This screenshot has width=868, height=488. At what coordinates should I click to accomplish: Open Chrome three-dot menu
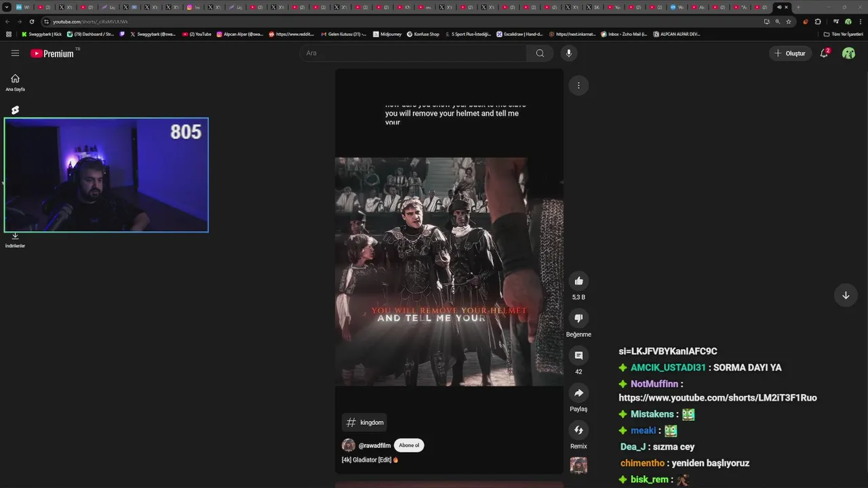(x=860, y=22)
